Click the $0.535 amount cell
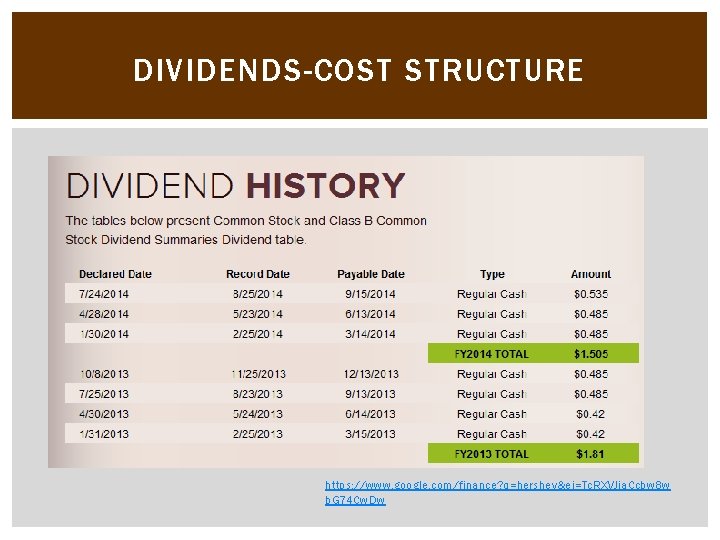Viewport: 720px width, 540px height. click(x=591, y=294)
